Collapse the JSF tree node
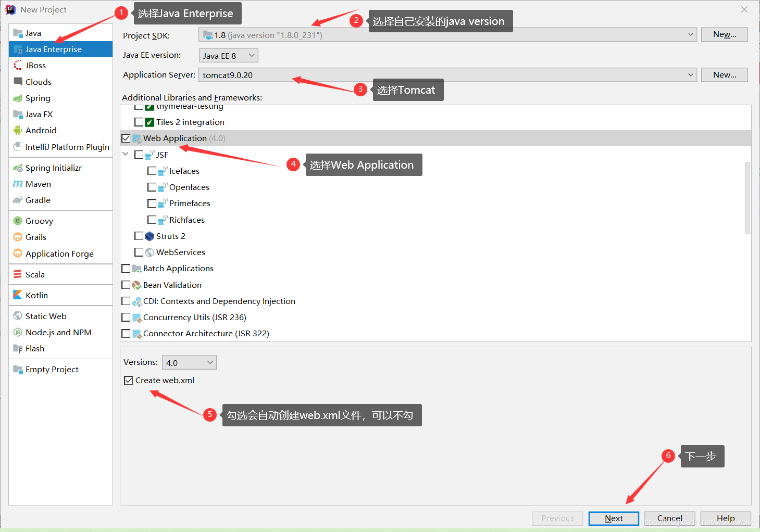The height and width of the screenshot is (532, 760). tap(126, 154)
